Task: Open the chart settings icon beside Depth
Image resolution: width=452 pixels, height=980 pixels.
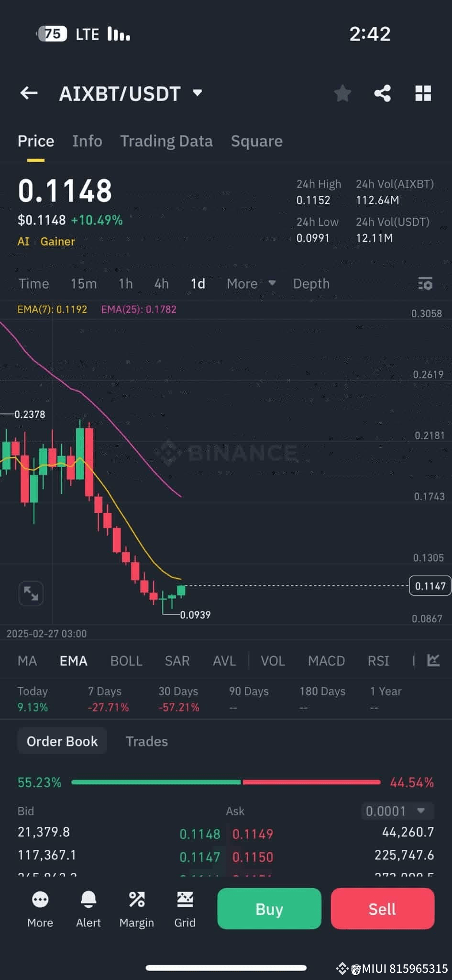Action: pos(425,284)
